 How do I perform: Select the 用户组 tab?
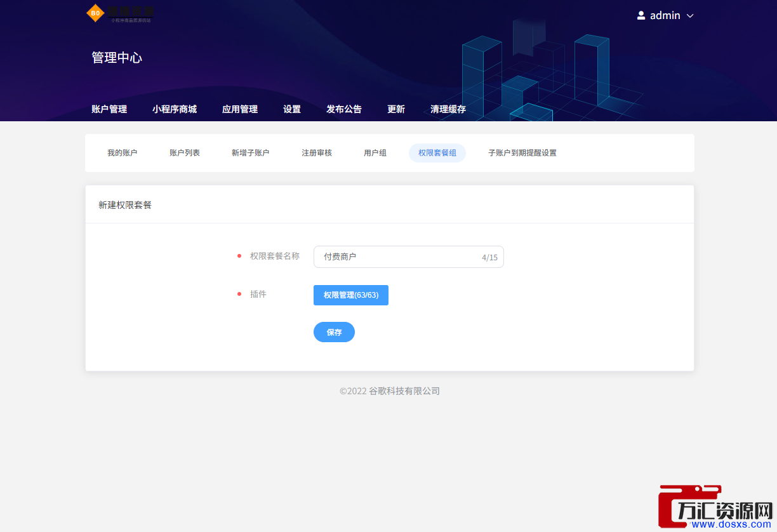click(375, 153)
